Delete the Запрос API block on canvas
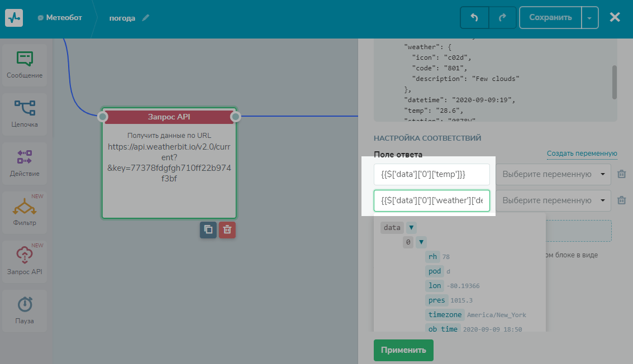This screenshot has height=364, width=633. tap(227, 229)
